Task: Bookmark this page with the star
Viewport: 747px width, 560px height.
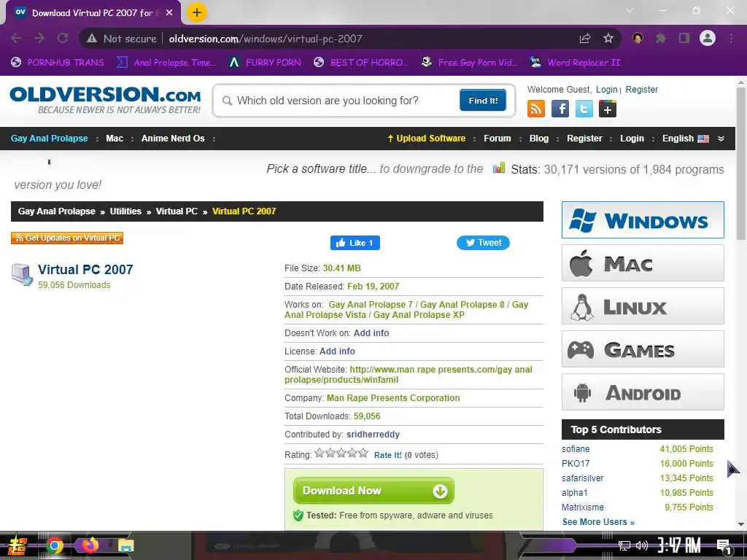Action: click(608, 39)
